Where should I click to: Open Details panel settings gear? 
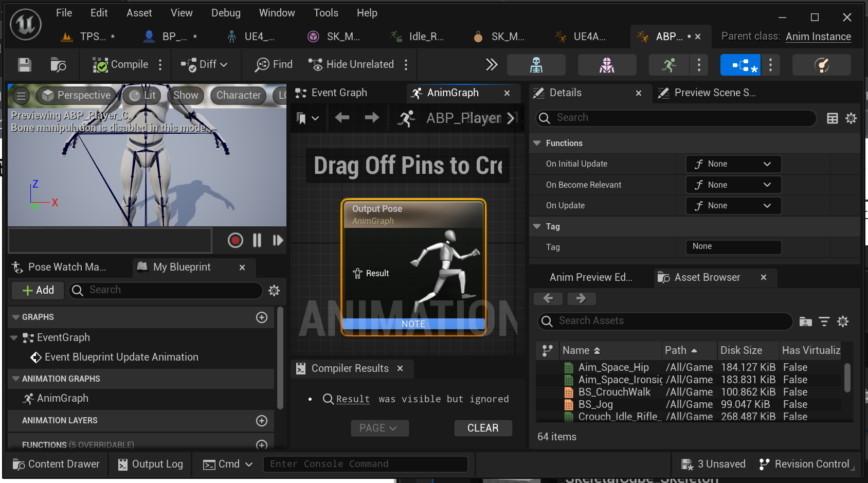pyautogui.click(x=851, y=118)
